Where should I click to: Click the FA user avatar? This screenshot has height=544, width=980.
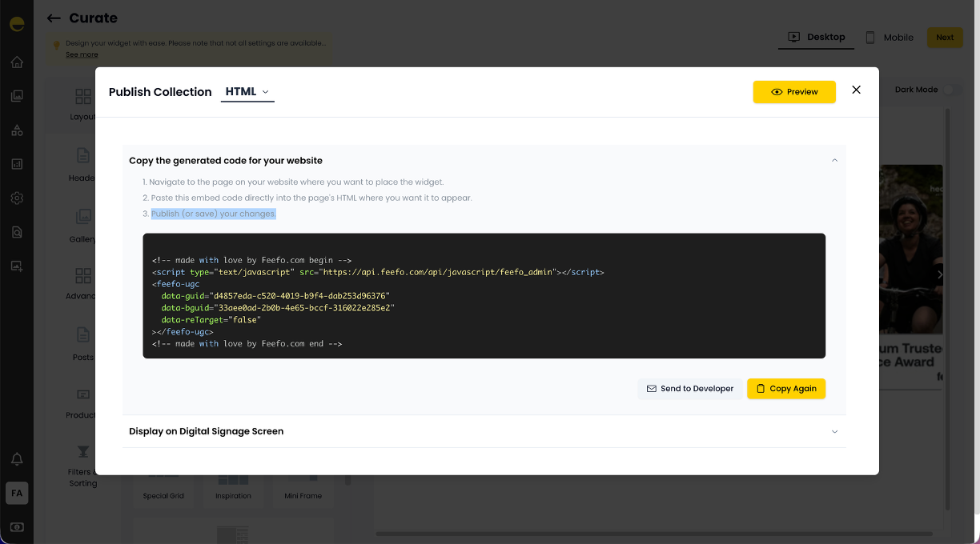17,494
